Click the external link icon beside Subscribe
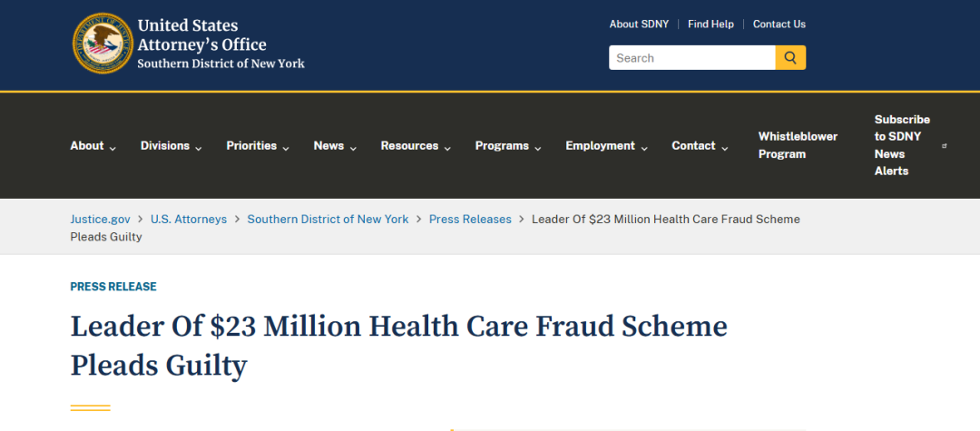 coord(944,145)
